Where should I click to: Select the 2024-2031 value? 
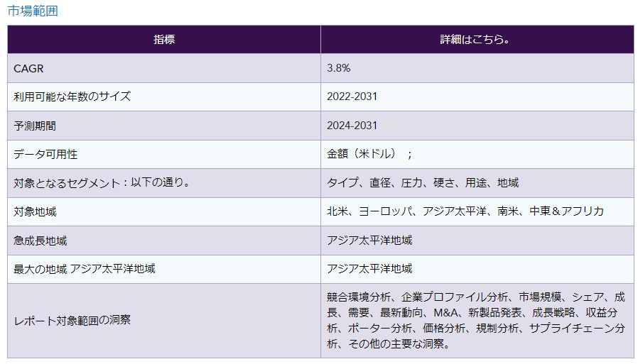tap(352, 126)
